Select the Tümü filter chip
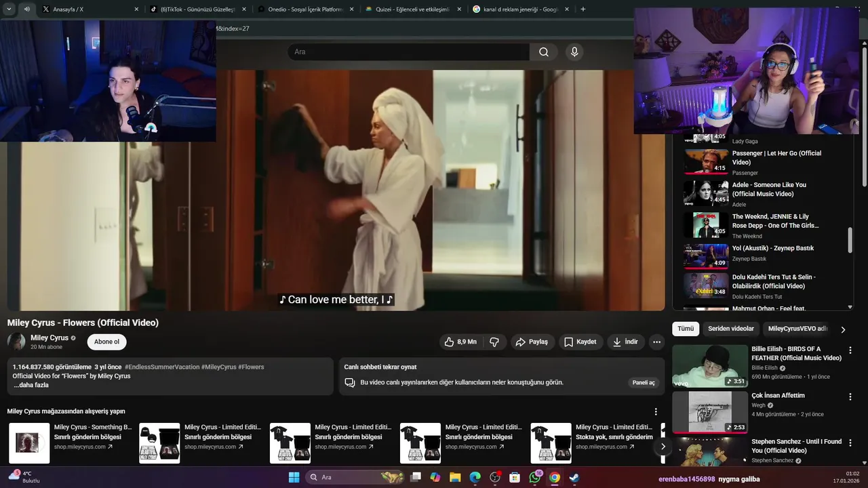The image size is (868, 488). point(686,329)
